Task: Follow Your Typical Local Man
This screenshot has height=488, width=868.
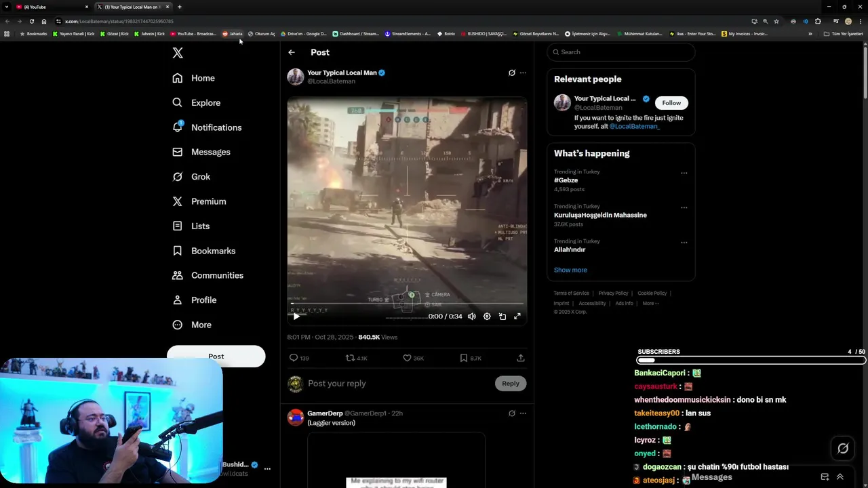Action: [x=671, y=103]
